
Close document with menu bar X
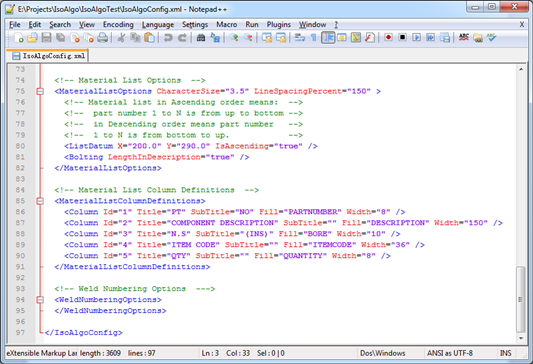click(x=522, y=24)
